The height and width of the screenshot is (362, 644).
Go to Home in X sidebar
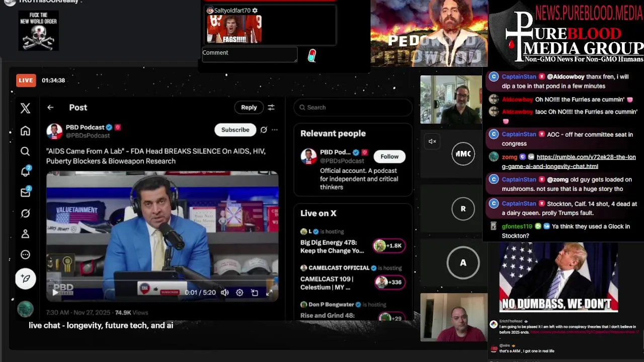(25, 131)
